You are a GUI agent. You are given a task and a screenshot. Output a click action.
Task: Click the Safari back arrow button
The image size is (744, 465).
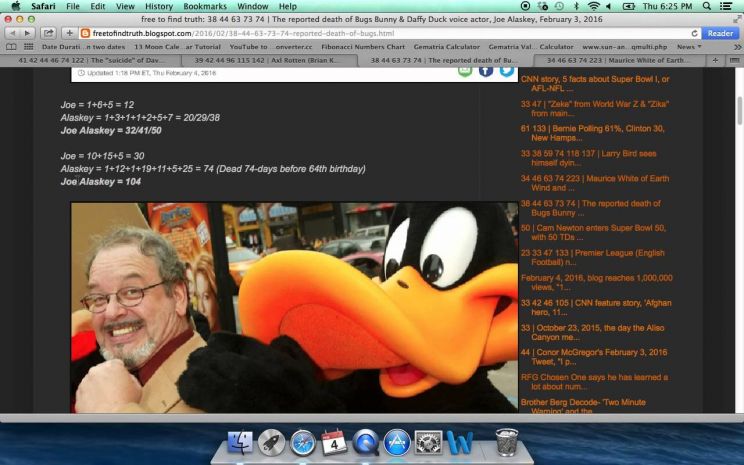12,33
